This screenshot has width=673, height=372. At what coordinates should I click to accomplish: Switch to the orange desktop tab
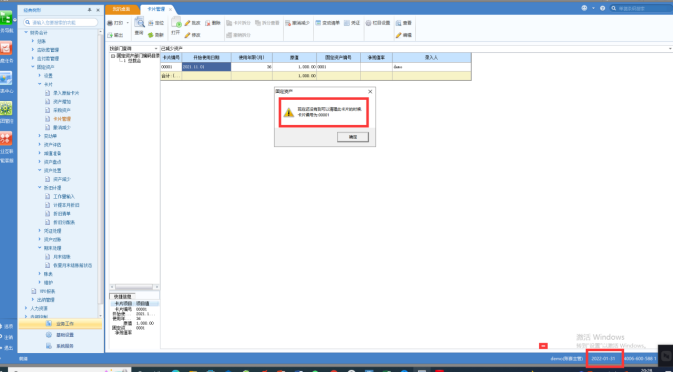click(122, 9)
